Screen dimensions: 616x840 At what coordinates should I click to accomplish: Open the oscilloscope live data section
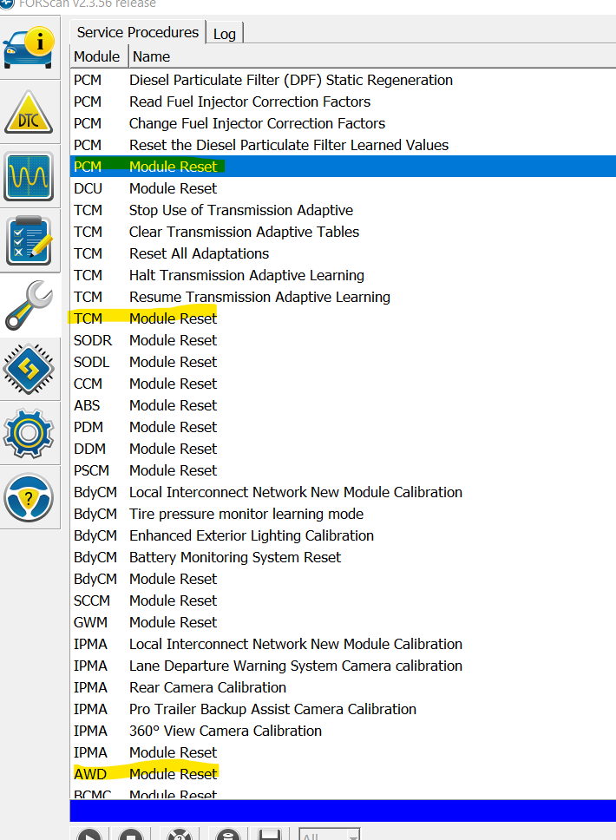[29, 176]
